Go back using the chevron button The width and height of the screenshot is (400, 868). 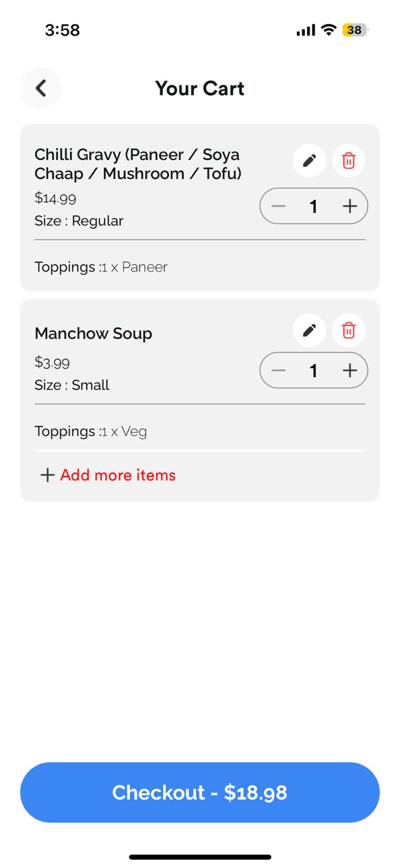coord(40,88)
